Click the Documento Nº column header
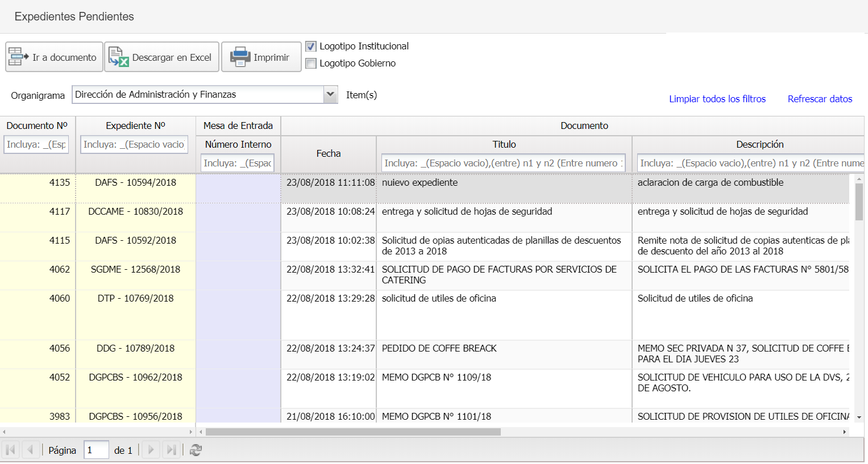The image size is (868, 464). (x=37, y=126)
